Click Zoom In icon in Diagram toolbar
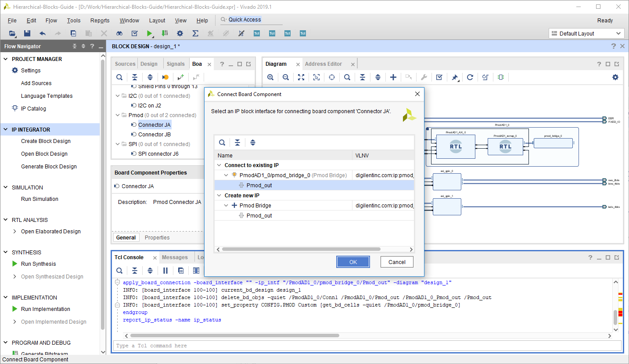The image size is (629, 364). [270, 77]
